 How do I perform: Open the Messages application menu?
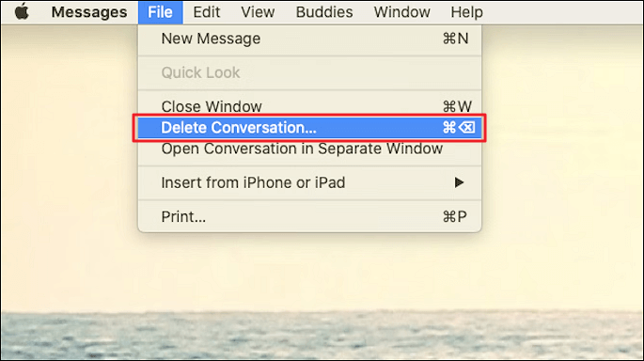point(89,12)
